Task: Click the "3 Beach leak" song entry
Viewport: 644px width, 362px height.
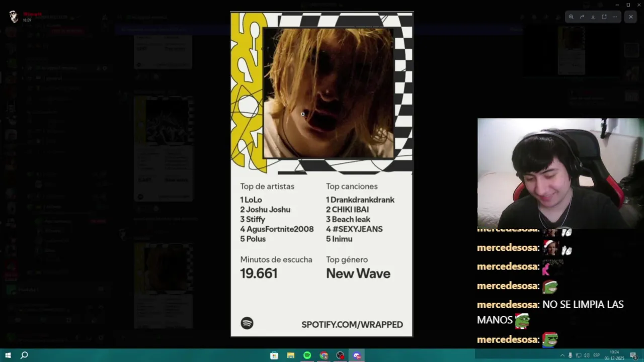Action: click(348, 219)
